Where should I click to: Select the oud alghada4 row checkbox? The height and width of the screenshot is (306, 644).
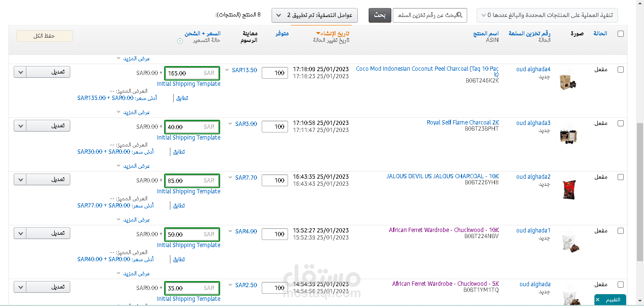pyautogui.click(x=620, y=69)
